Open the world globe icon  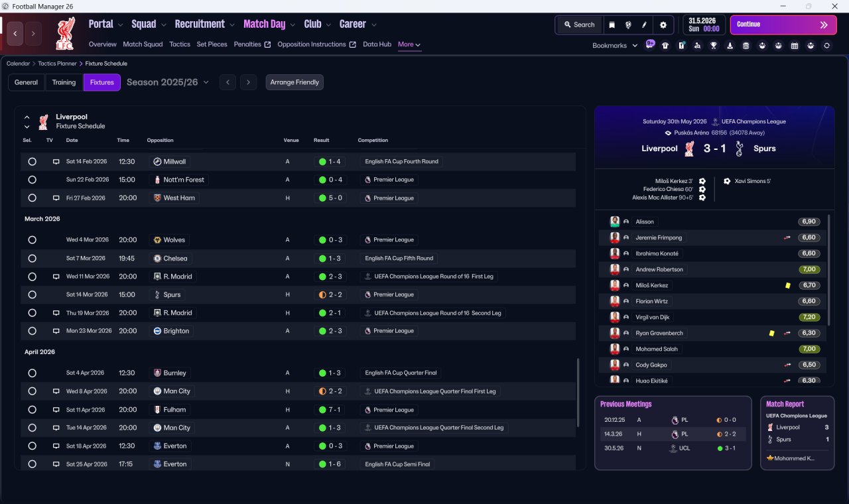(x=628, y=25)
